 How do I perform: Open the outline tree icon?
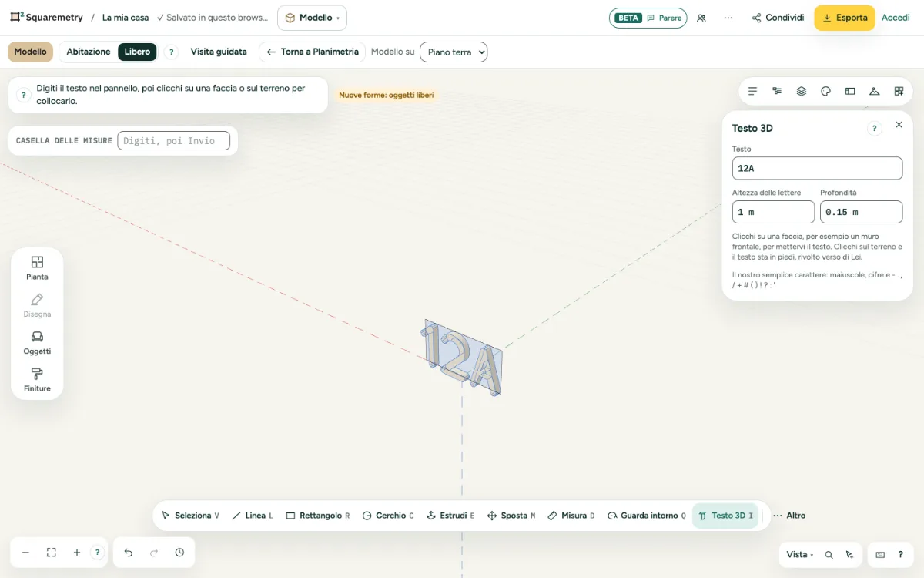(777, 91)
